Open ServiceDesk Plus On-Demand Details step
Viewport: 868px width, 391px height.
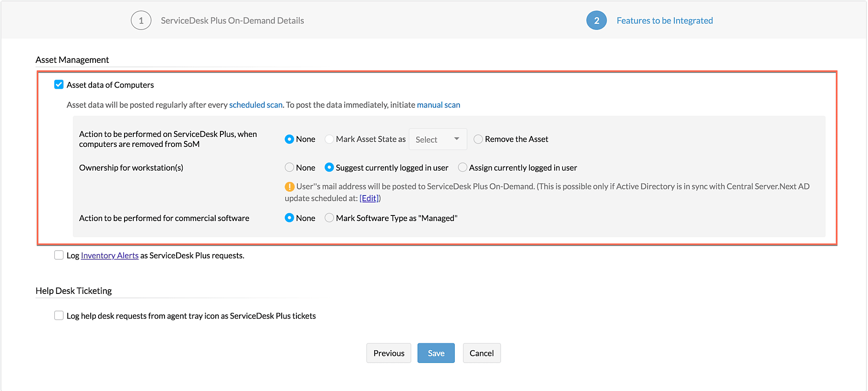[232, 20]
